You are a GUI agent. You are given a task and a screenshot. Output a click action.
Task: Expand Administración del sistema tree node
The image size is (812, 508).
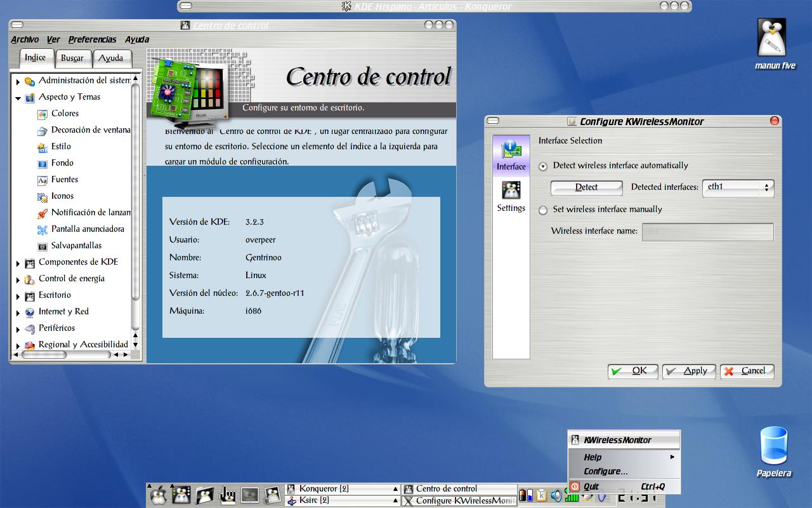click(x=18, y=82)
